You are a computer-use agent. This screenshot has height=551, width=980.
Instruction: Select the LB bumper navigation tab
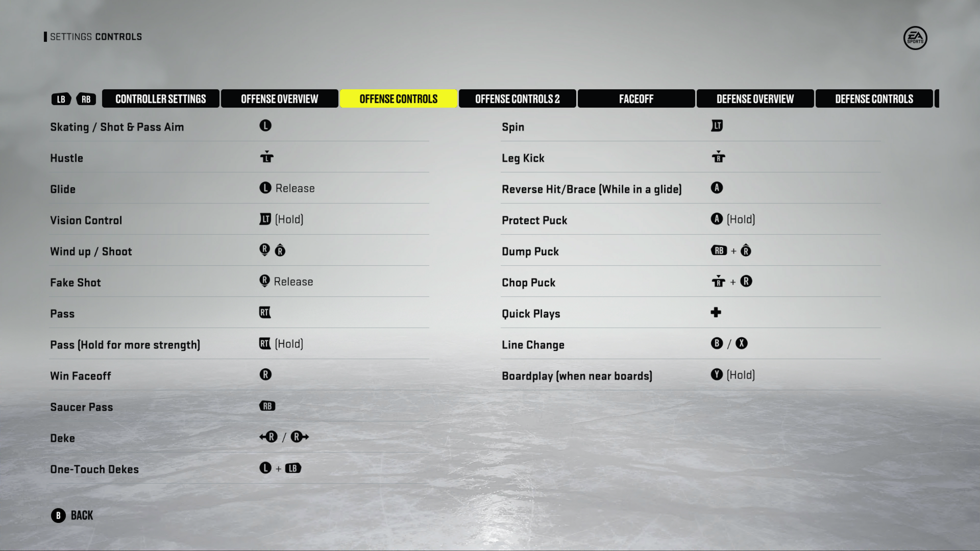coord(61,98)
